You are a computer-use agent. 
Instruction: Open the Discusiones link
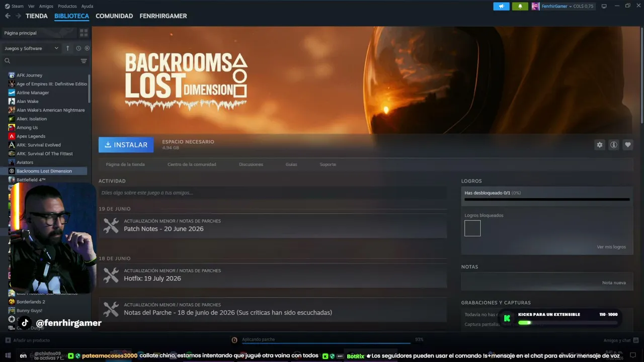coord(251,164)
